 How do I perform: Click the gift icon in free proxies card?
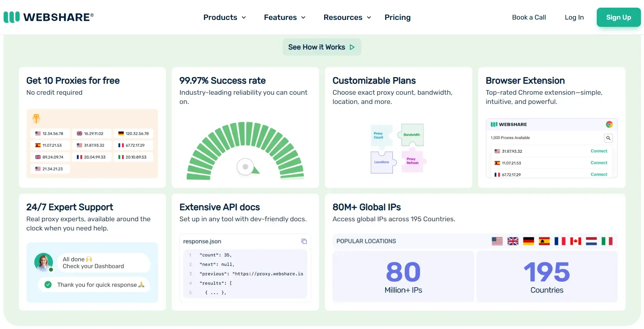36,118
